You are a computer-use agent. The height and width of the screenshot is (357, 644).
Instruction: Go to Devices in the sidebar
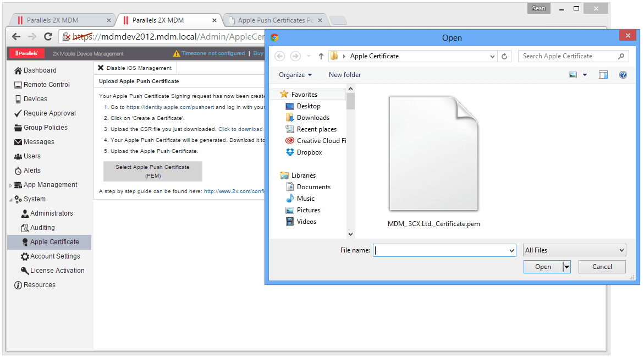tap(31, 99)
